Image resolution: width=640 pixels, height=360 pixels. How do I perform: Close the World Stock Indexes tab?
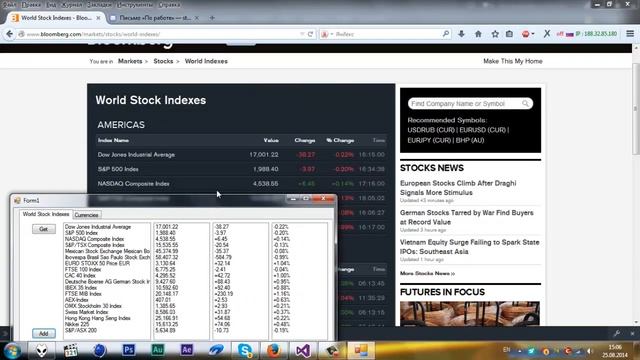98,18
